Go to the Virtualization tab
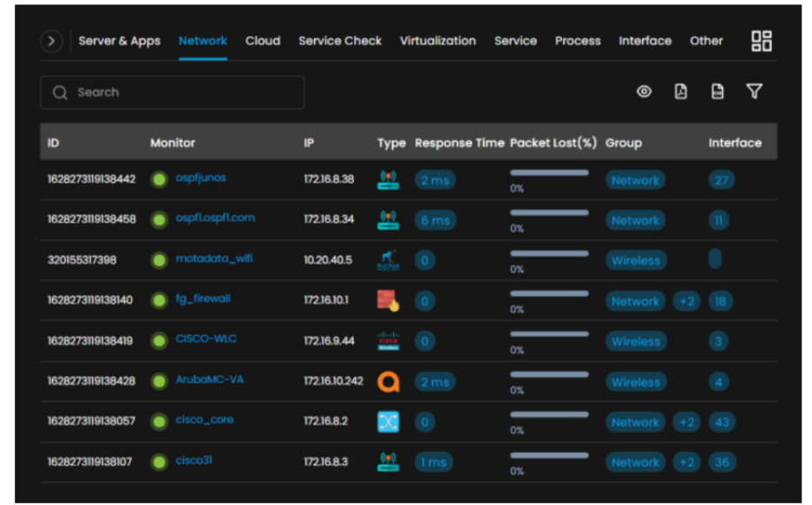The width and height of the screenshot is (812, 505). 437,41
